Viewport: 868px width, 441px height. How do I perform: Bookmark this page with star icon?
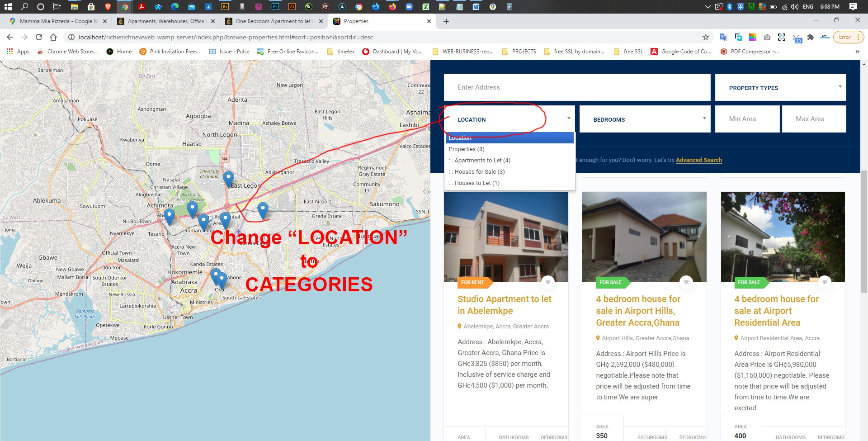[x=705, y=37]
